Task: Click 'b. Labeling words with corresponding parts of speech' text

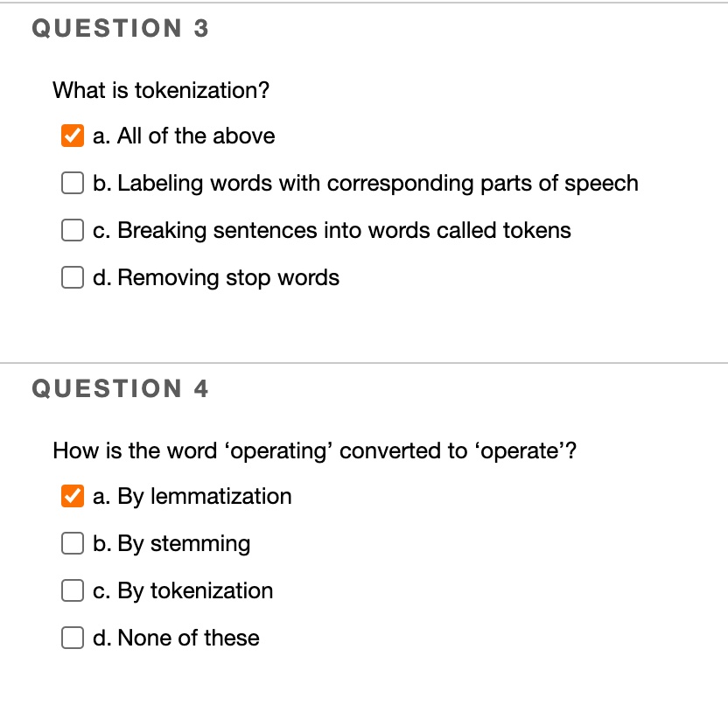Action: [366, 184]
